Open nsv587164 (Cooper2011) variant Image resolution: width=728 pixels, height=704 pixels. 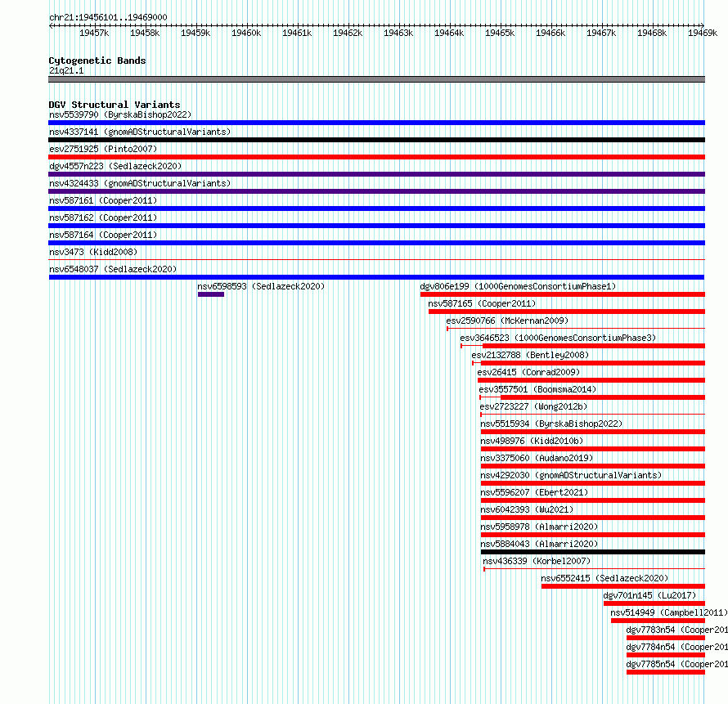pyautogui.click(x=103, y=235)
